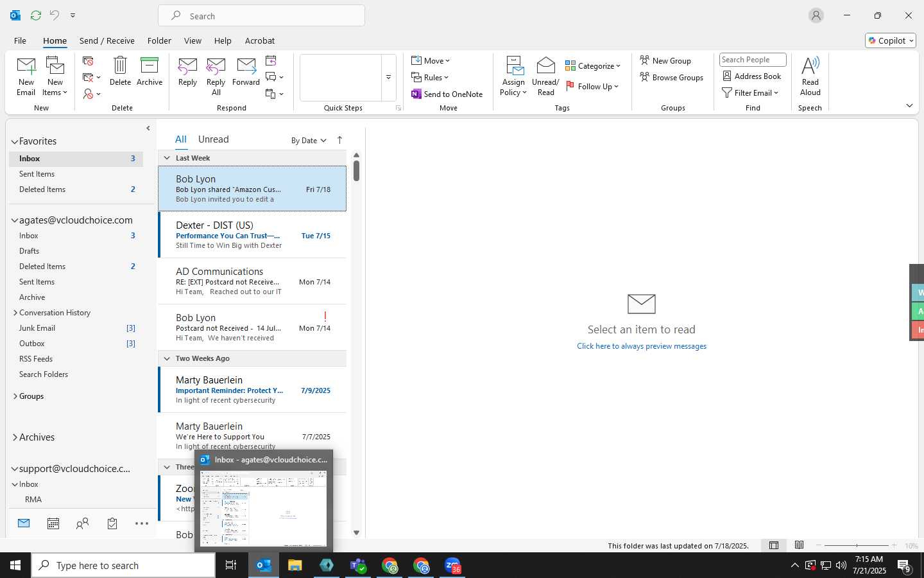Viewport: 924px width, 578px height.
Task: Collapse the Favorites section
Action: 14,141
